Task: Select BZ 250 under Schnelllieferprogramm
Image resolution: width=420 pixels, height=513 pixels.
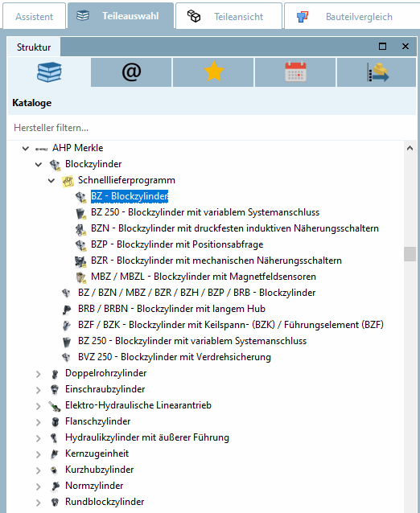Action: pos(205,212)
